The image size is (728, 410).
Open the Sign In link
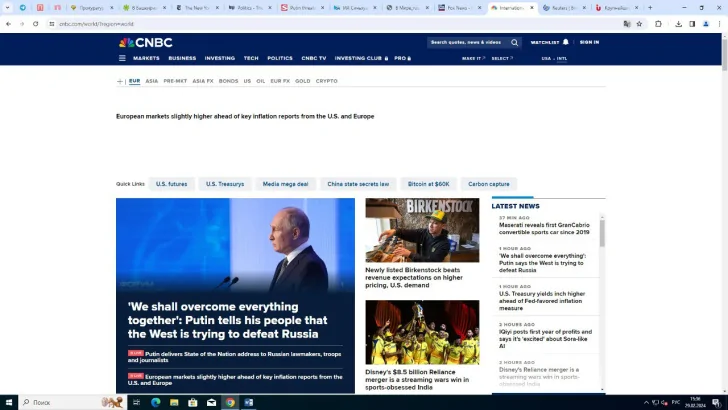click(x=589, y=42)
